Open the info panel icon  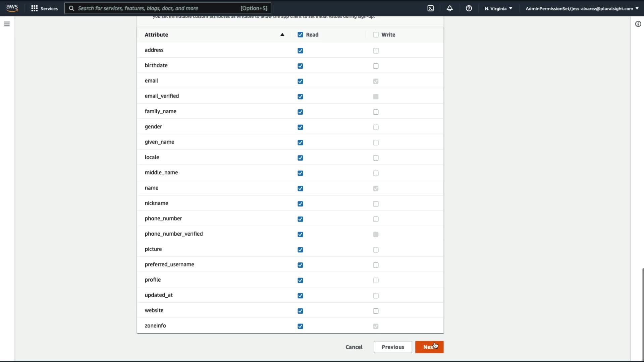(638, 24)
